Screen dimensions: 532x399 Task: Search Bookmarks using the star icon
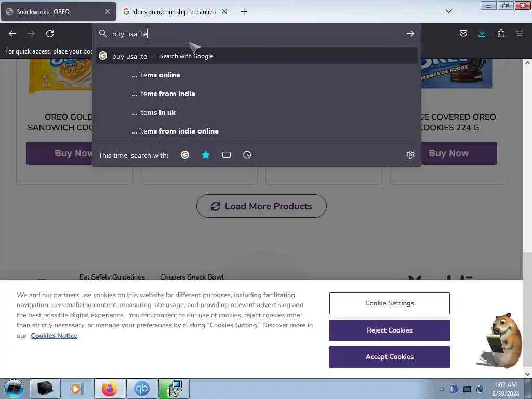[x=206, y=155]
